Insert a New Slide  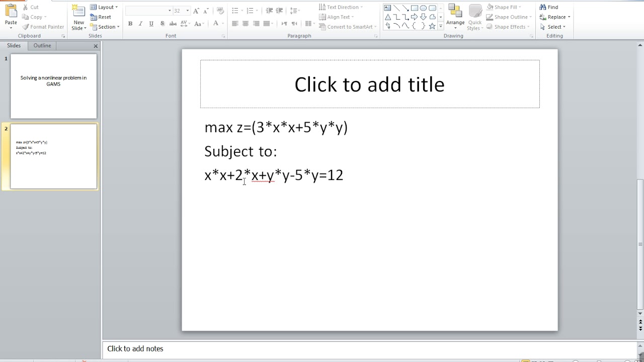pyautogui.click(x=78, y=18)
